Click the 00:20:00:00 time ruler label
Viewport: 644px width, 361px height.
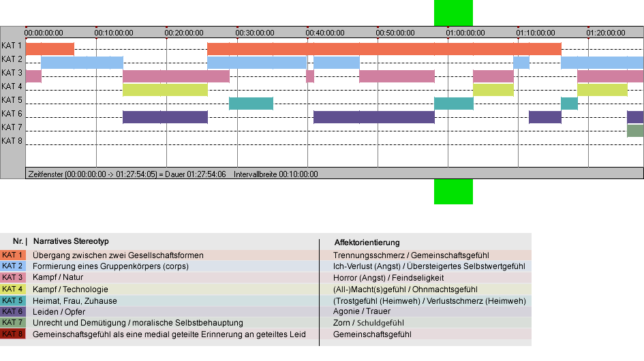coord(184,33)
